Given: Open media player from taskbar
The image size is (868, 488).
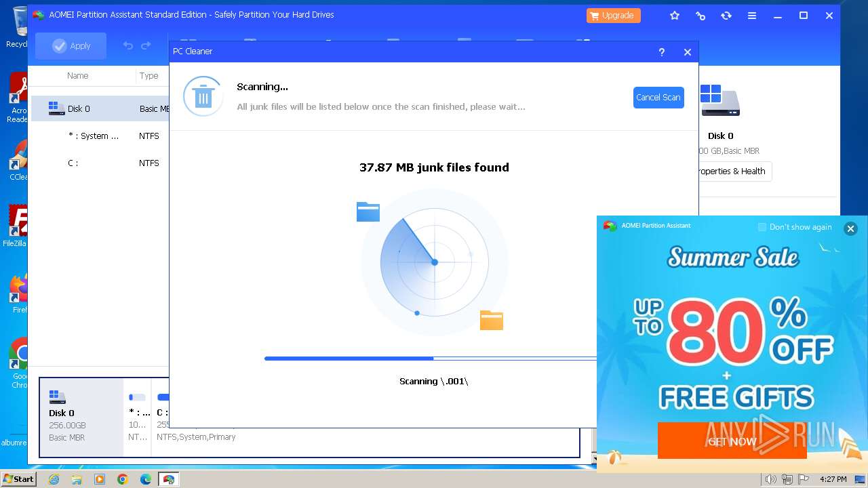Looking at the screenshot, I should (100, 479).
